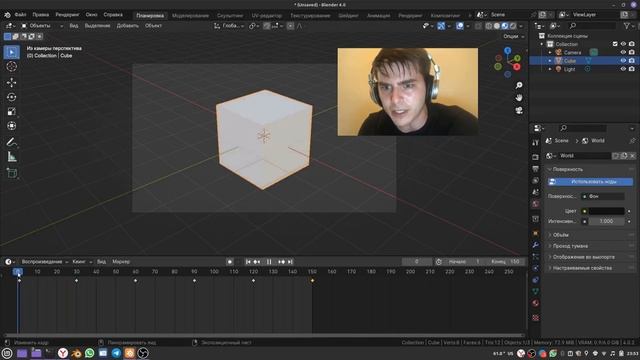Click the keyframe diamond at frame 150
640x360 pixels.
(x=312, y=281)
